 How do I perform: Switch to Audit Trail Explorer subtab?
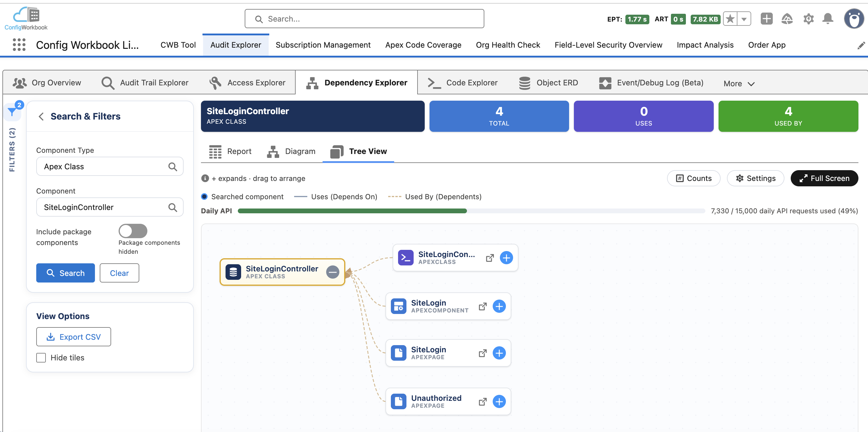[x=145, y=83]
